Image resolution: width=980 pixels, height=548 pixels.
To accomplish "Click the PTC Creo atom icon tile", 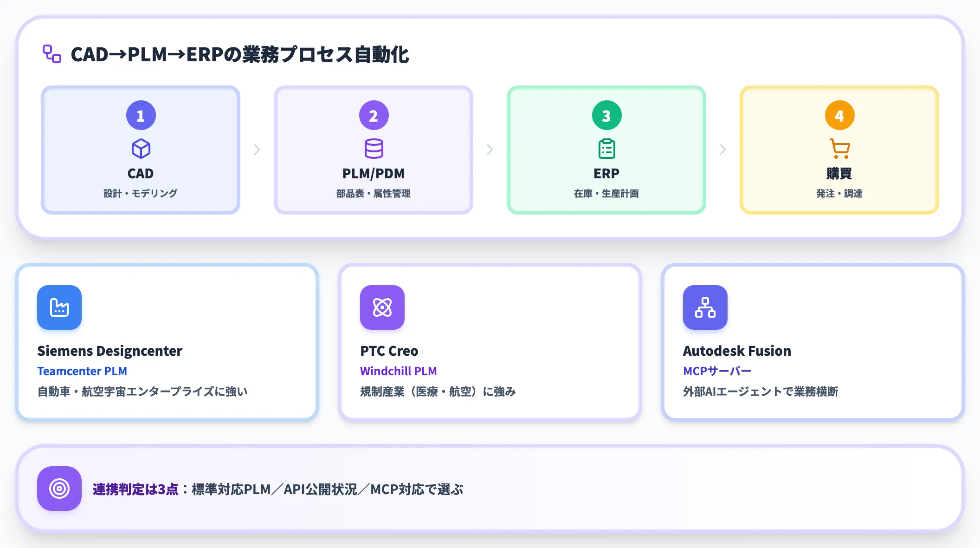I will pos(382,307).
